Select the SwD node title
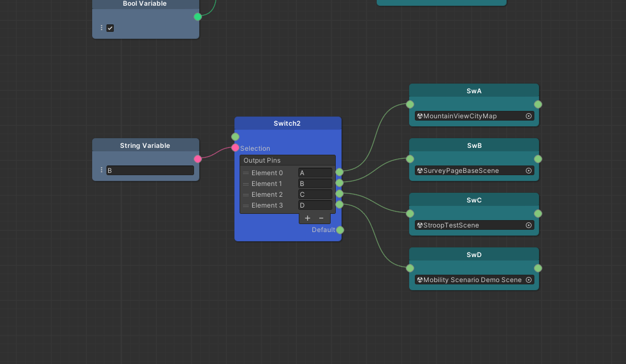 click(474, 255)
